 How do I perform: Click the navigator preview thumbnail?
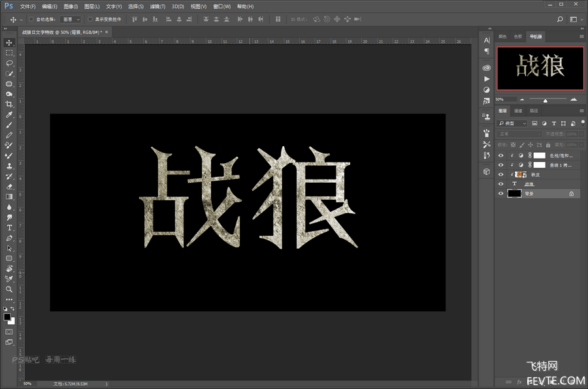pyautogui.click(x=540, y=69)
